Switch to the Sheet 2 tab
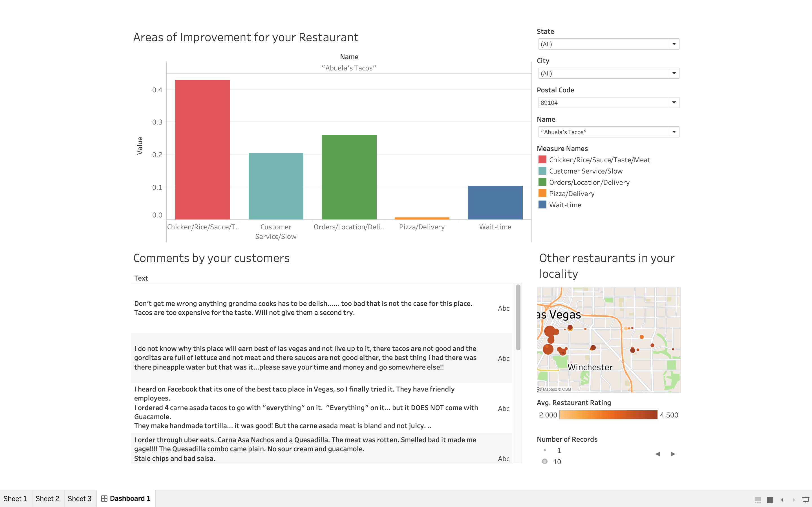Screen dimensions: 812x507 tap(47, 499)
